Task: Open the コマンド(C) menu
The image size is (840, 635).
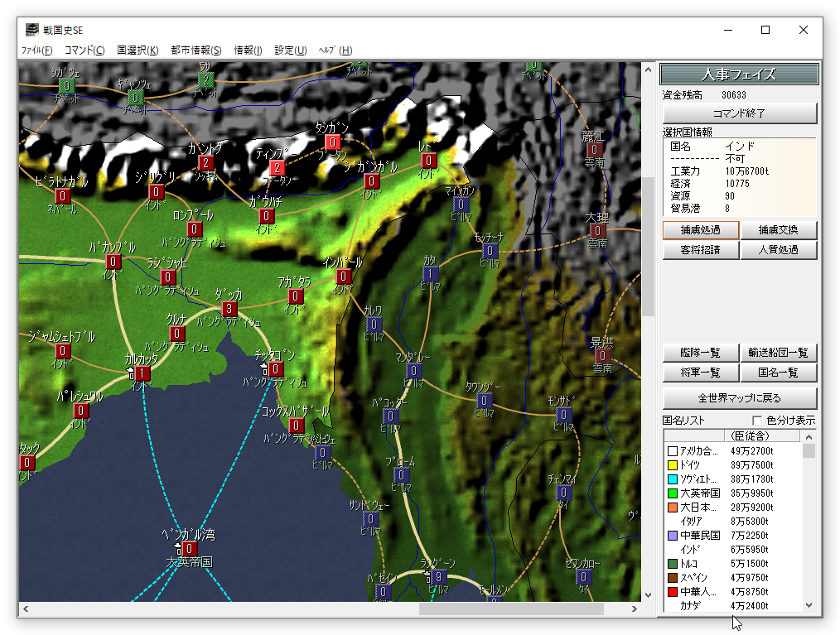Action: [x=84, y=51]
